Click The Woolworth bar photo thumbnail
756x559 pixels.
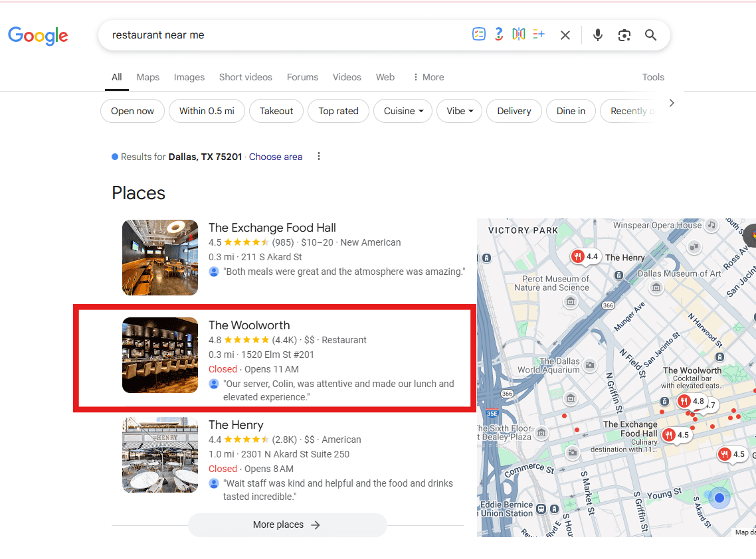160,355
